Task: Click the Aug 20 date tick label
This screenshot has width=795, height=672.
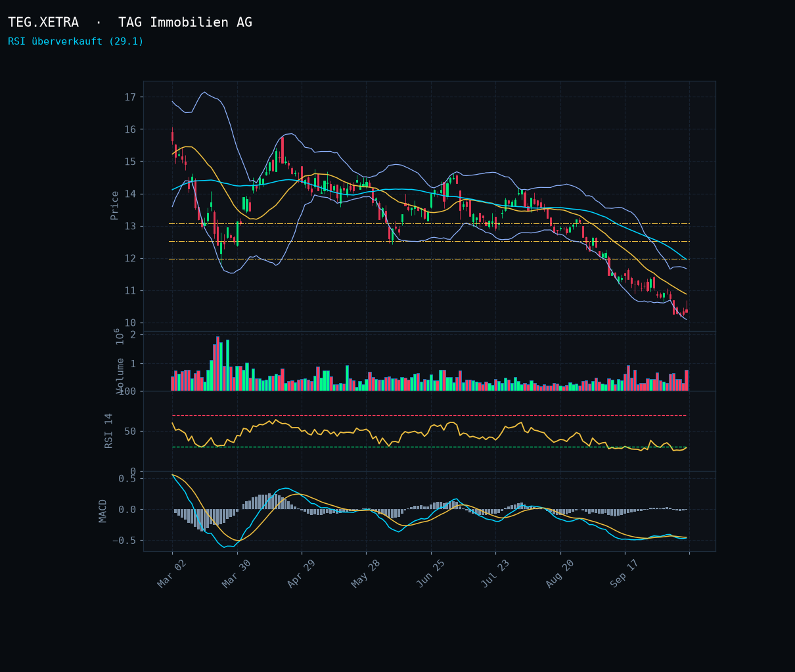Action: tap(560, 573)
